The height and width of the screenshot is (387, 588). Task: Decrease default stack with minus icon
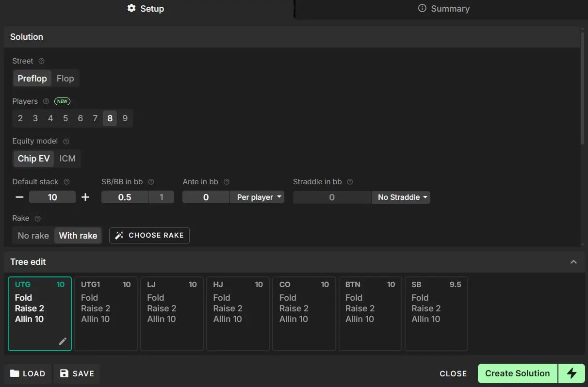tap(19, 197)
